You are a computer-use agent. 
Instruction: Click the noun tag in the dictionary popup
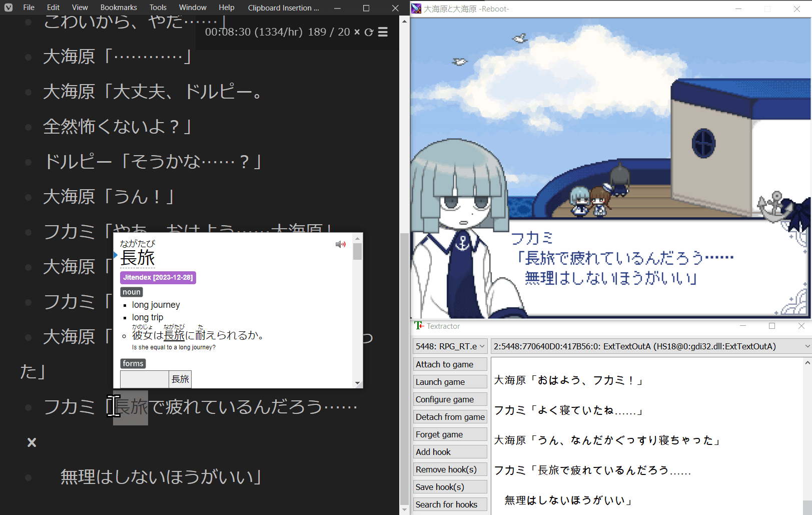click(x=131, y=292)
